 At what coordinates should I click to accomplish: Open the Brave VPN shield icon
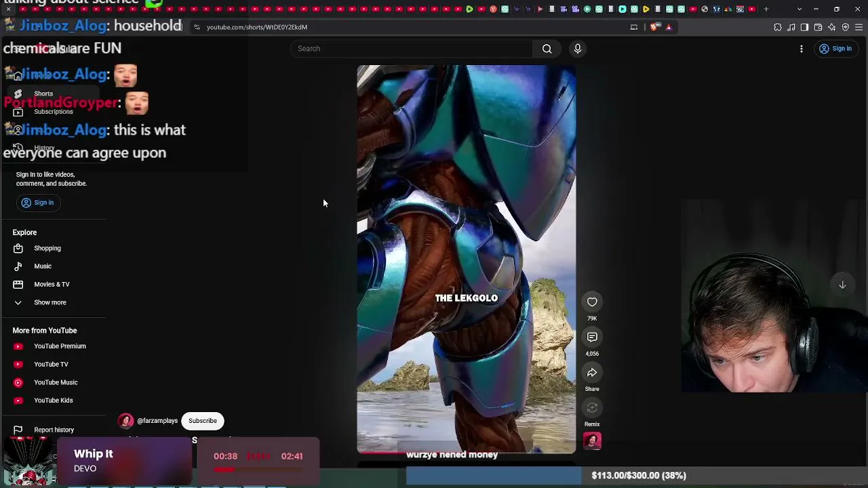[x=846, y=27]
